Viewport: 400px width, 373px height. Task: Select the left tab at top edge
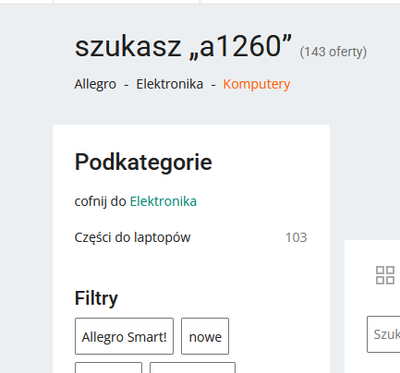(27, 2)
